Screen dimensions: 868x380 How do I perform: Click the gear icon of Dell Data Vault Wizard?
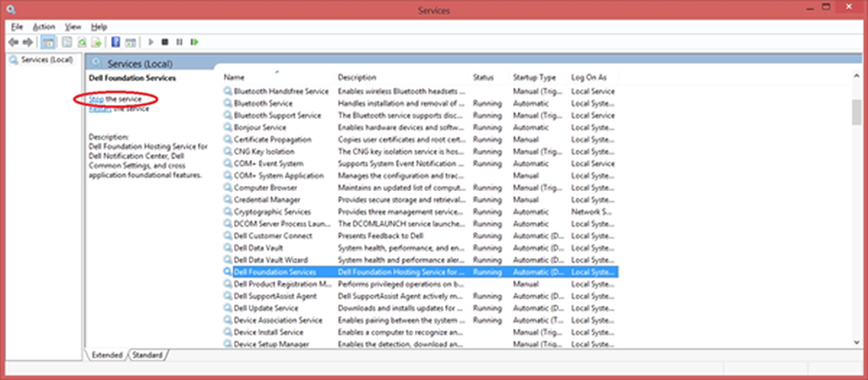[227, 260]
